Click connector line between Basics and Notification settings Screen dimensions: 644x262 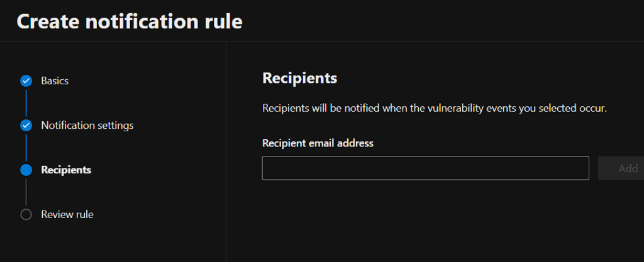[x=26, y=103]
